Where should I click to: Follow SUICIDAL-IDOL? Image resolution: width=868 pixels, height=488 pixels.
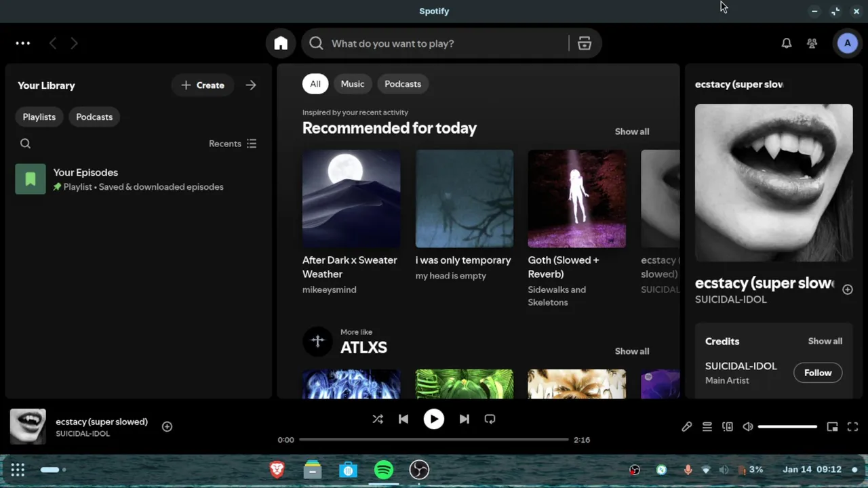point(818,373)
